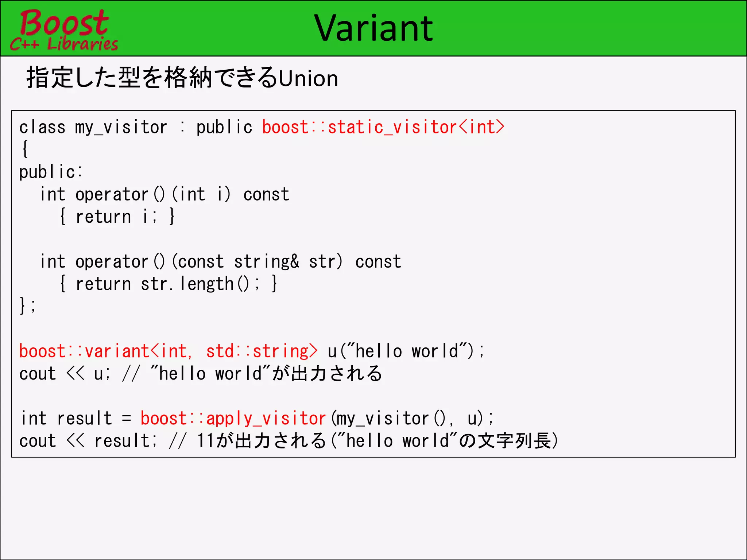This screenshot has height=560, width=747.
Task: Click the closing "};" line
Action: click(x=28, y=306)
